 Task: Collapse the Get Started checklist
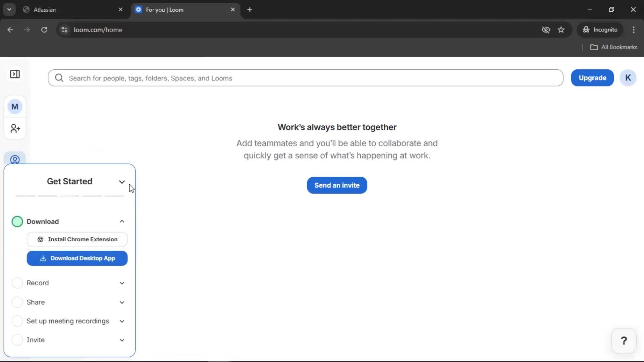click(x=122, y=182)
